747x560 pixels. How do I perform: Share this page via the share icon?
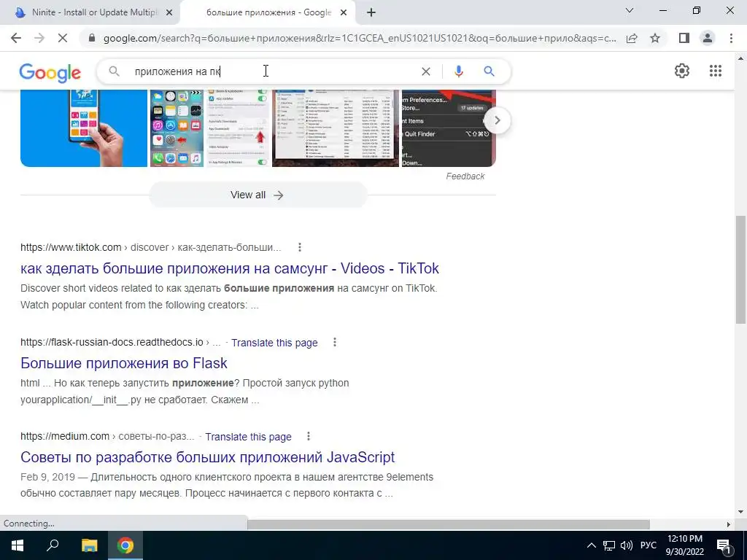point(632,38)
